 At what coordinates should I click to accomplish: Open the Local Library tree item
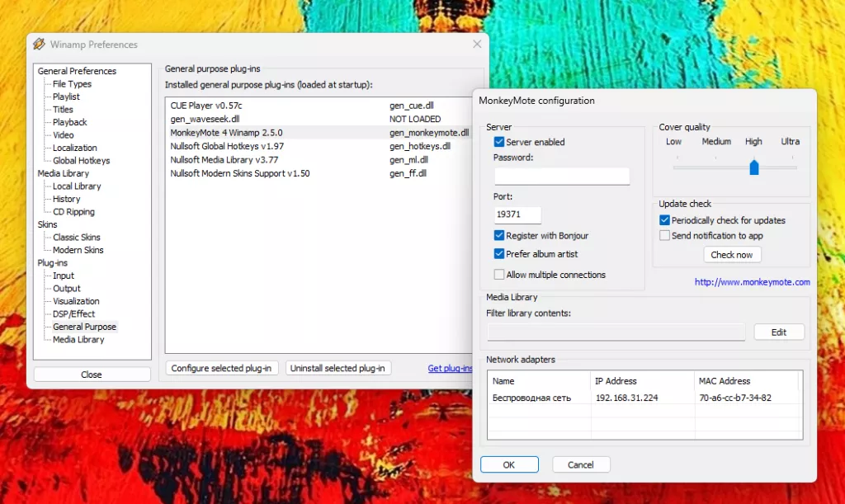[77, 186]
